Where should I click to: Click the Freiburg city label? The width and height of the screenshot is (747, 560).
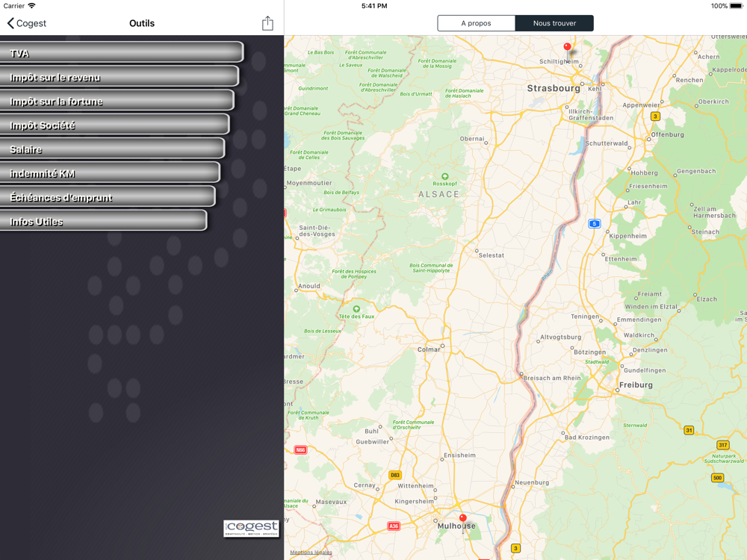pos(636,385)
